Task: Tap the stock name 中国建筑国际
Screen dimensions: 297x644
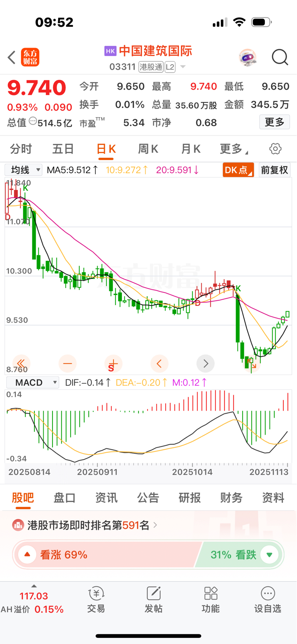Action: 156,51
